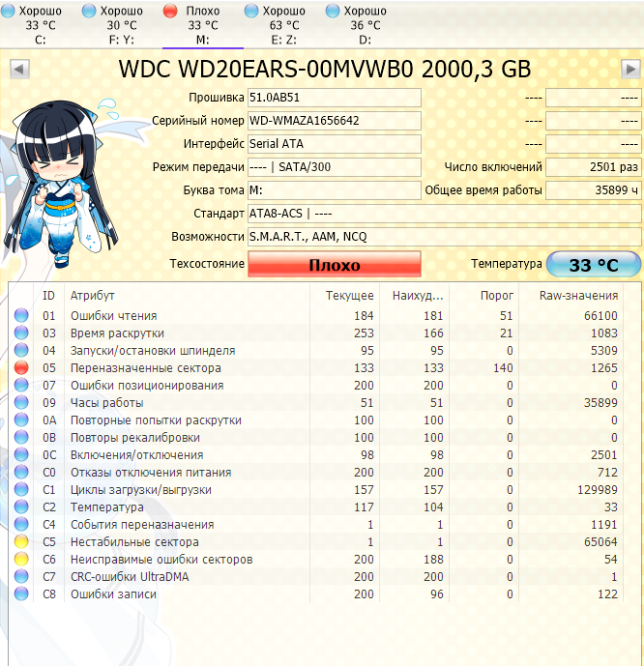Click the power-on count field 2501 раз
Viewport: 644px width, 666px height.
pos(594,167)
